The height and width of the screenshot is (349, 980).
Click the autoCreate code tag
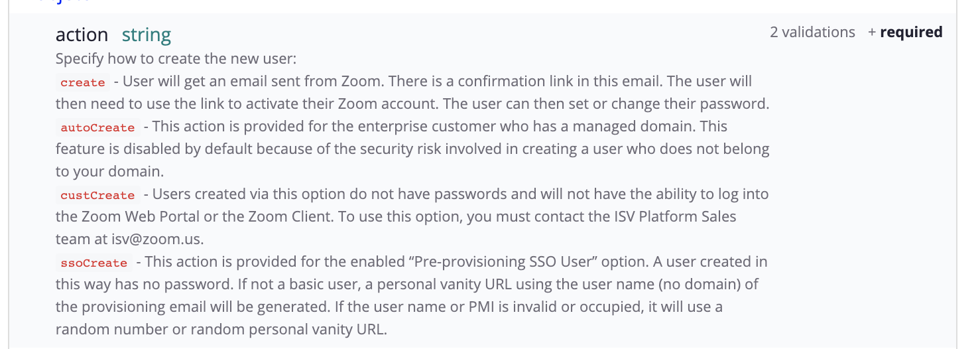pos(97,127)
